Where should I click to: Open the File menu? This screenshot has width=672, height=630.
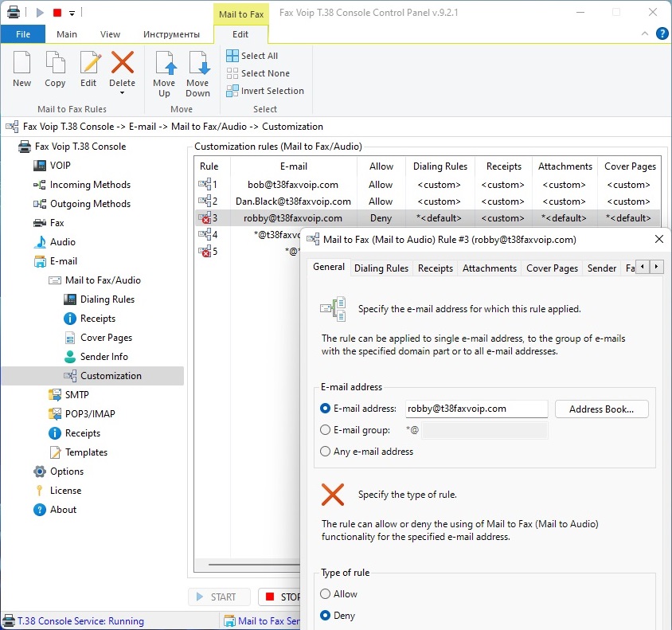pyautogui.click(x=23, y=34)
